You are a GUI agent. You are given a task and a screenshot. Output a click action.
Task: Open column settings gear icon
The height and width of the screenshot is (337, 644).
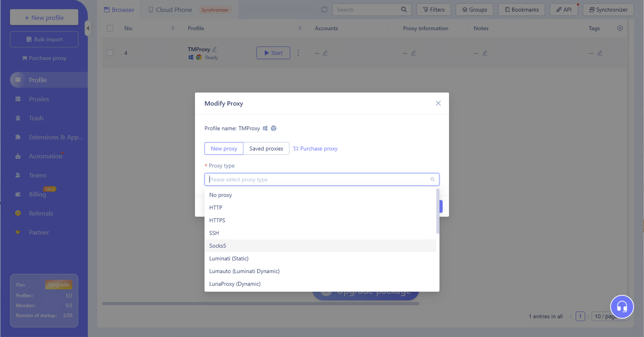point(620,28)
